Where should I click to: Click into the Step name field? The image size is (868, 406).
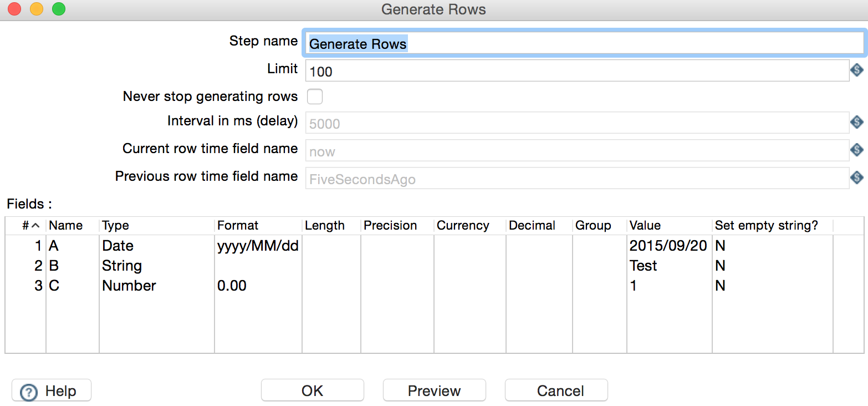[582, 44]
